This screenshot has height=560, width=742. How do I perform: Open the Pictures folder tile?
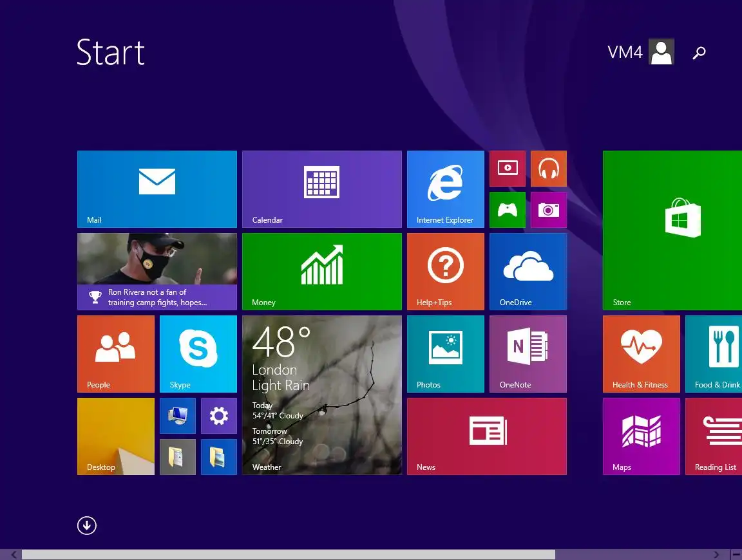tap(218, 457)
